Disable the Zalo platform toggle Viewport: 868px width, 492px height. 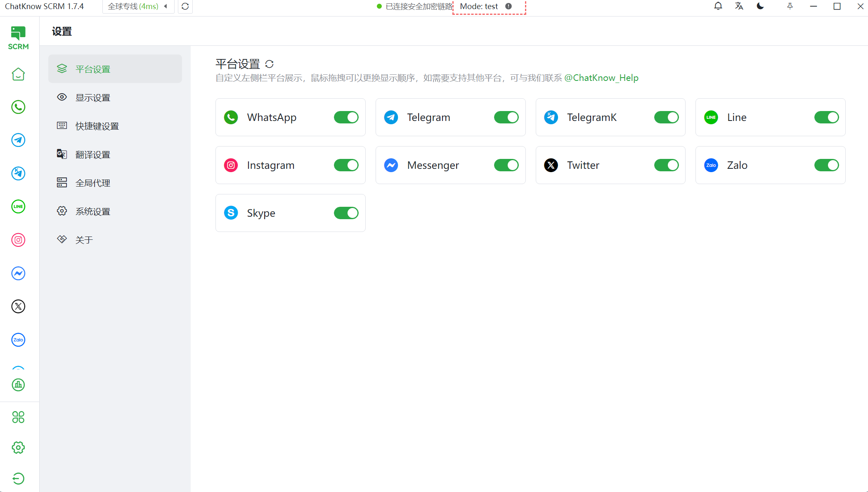pos(826,165)
